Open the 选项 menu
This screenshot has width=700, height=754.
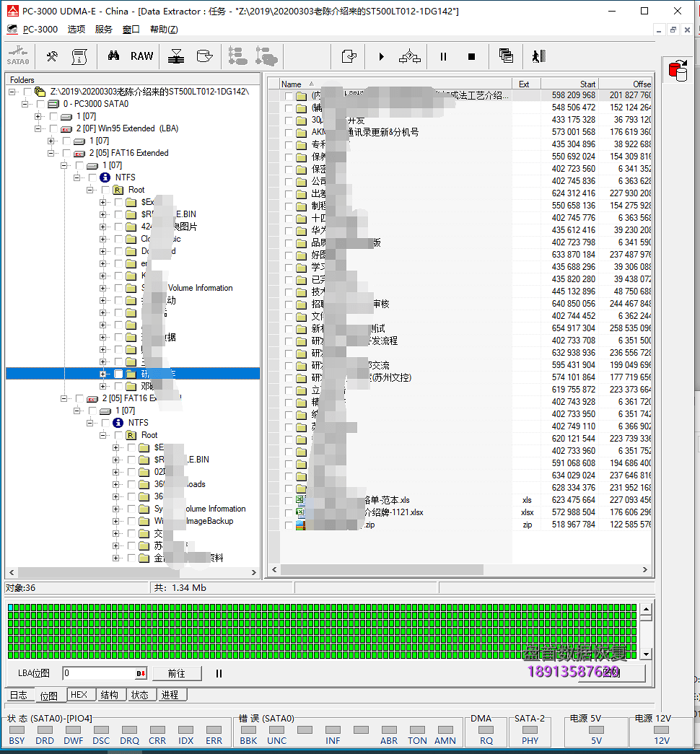pyautogui.click(x=76, y=30)
